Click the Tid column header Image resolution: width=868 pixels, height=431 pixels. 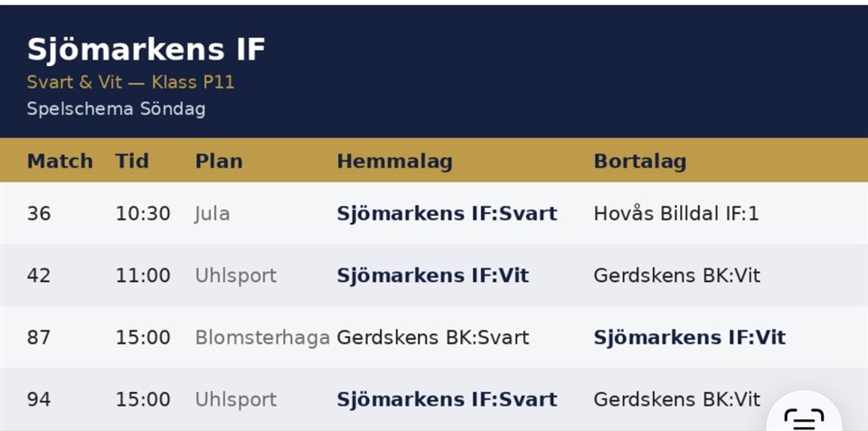coord(132,162)
